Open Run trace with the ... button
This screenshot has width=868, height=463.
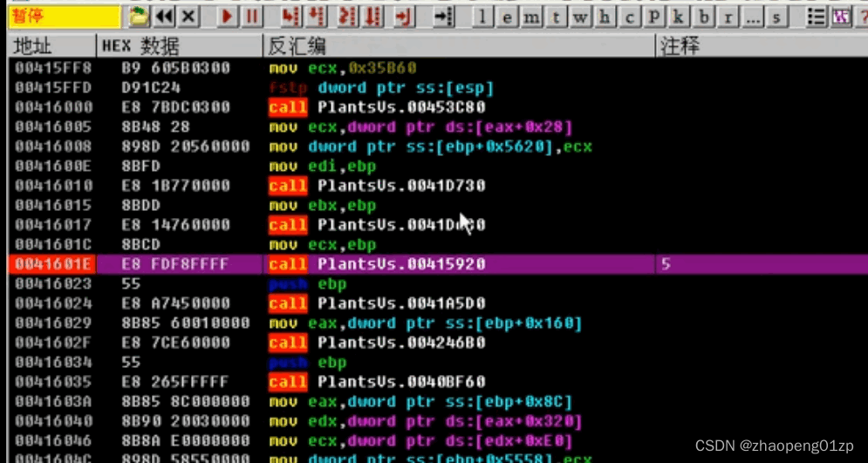(752, 17)
